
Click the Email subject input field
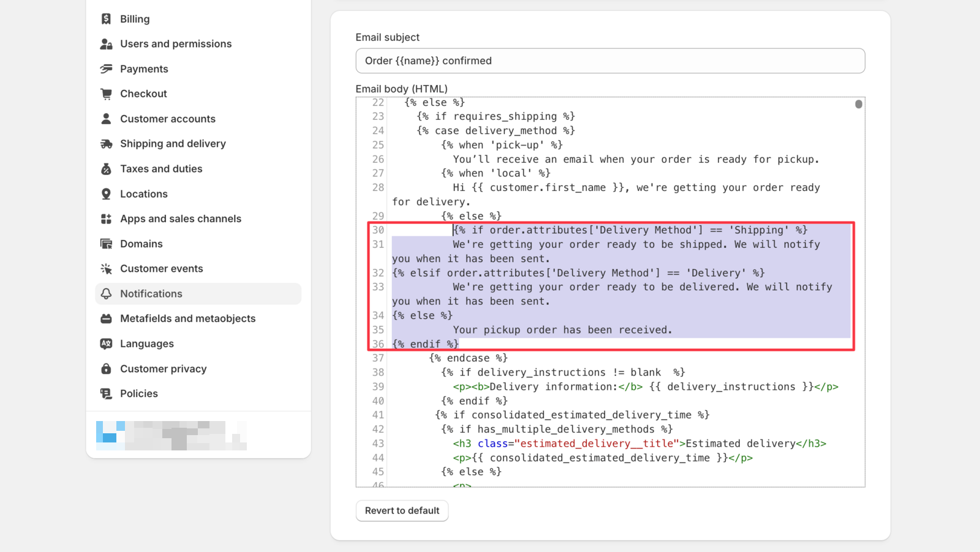610,61
